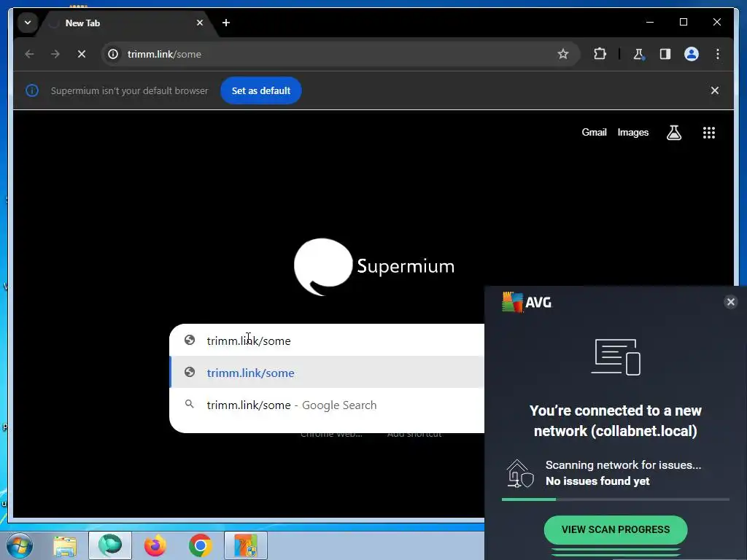Open the three-dot browser menu
The width and height of the screenshot is (747, 560).
(718, 54)
